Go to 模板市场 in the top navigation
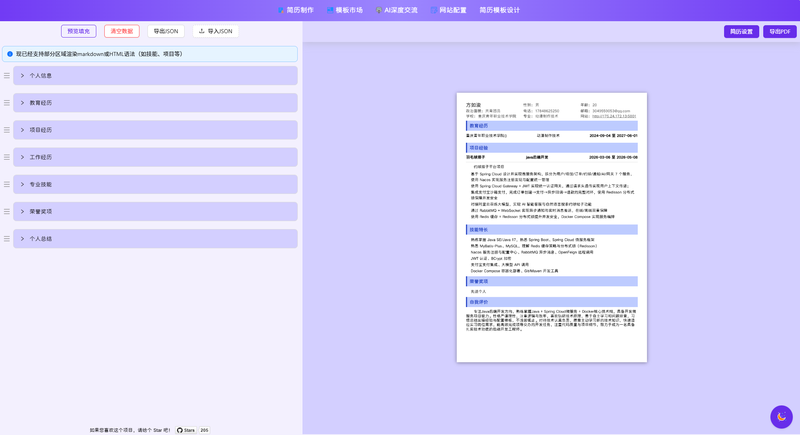Viewport: 800px width, 435px height. [x=345, y=10]
